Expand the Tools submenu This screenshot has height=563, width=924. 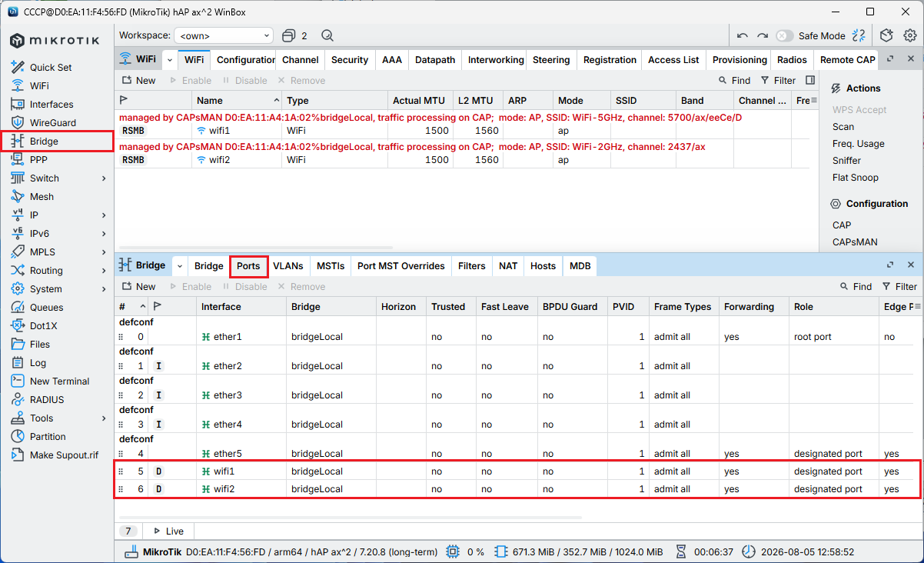click(104, 418)
